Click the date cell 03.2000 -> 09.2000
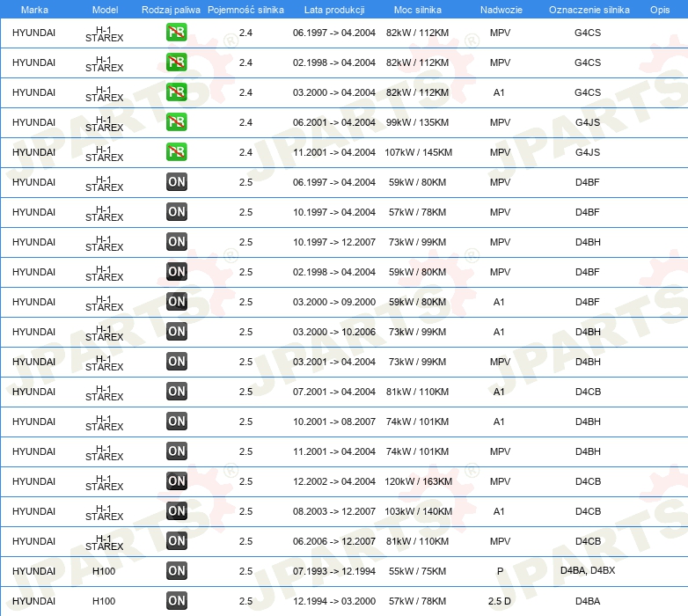This screenshot has height=616, width=688. coord(334,302)
